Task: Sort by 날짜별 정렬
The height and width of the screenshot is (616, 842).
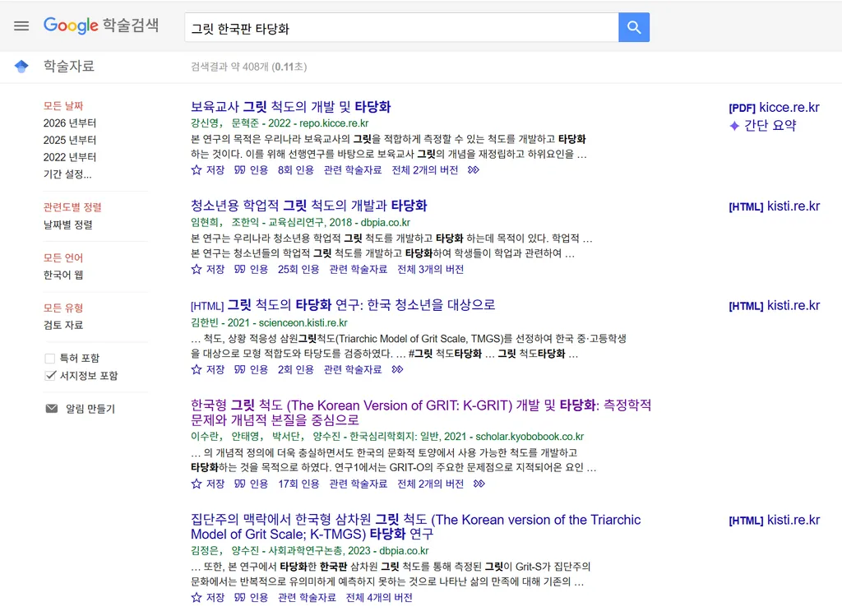Action: [68, 225]
